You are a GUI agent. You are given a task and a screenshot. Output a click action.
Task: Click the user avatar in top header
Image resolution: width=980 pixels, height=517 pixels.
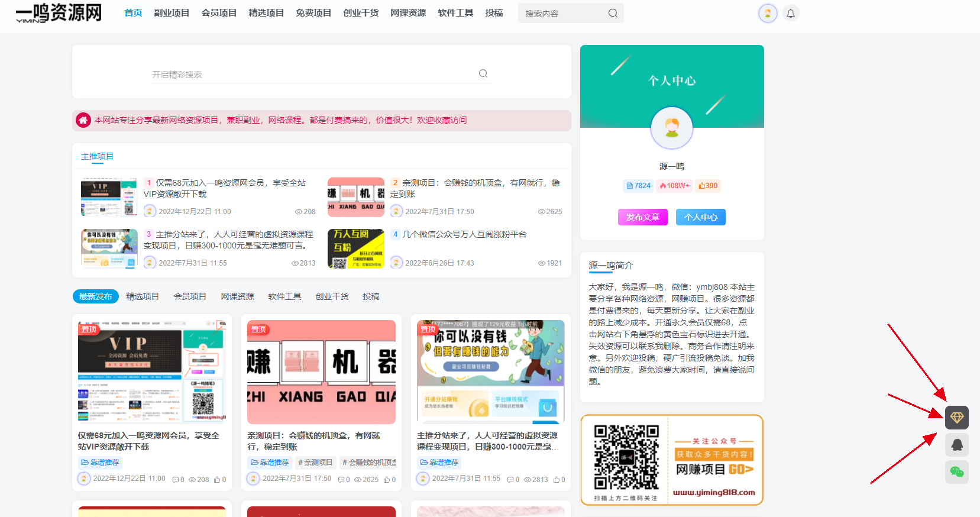tap(767, 13)
